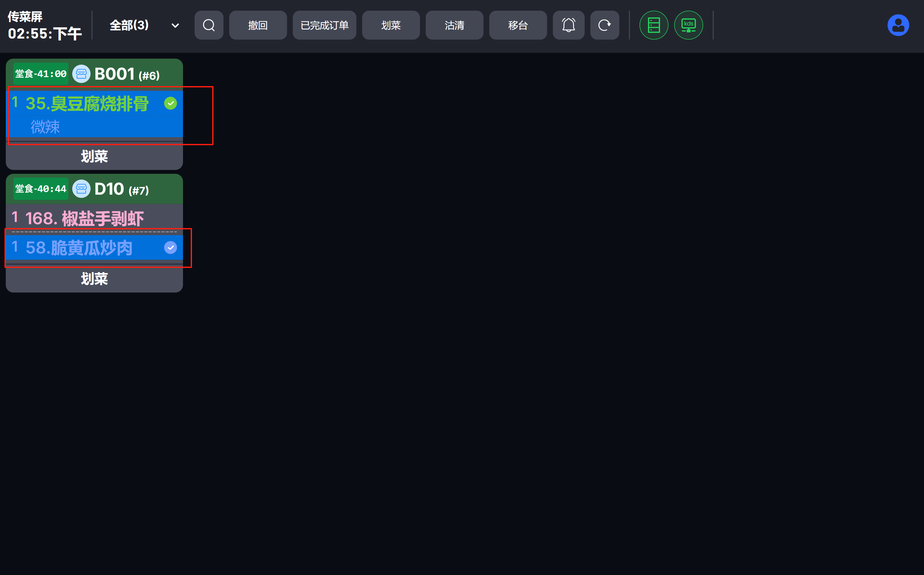Click the 02:55:下午 clock text
The image size is (924, 575).
[x=45, y=34]
